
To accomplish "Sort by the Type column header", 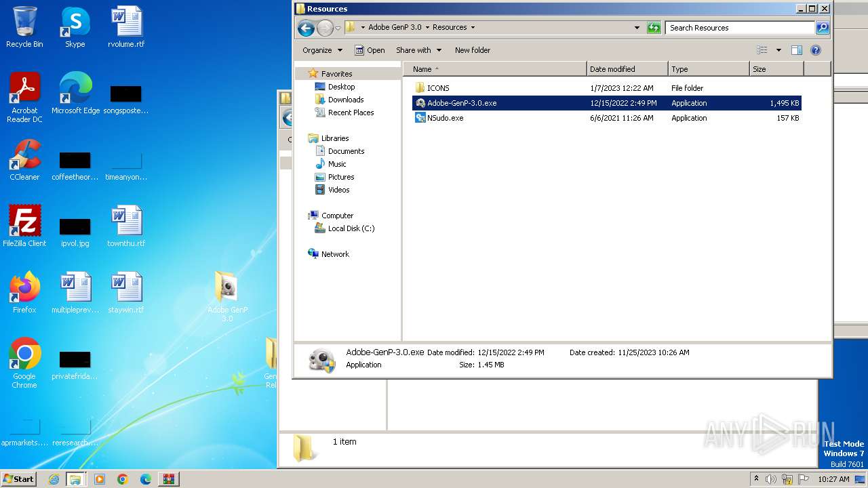I will tap(709, 69).
